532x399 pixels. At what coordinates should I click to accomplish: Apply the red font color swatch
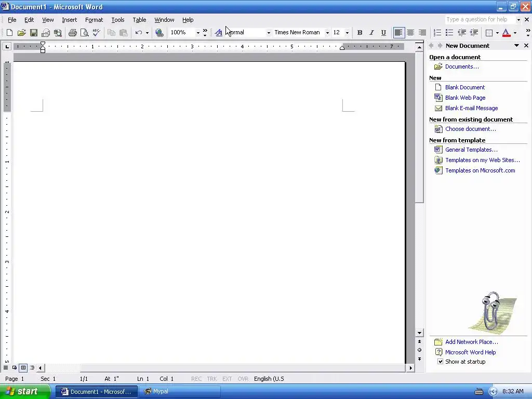tap(506, 33)
